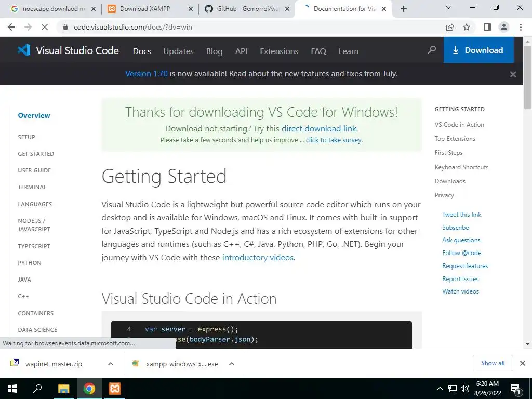Close the Documentation for Visual Studio tab
Screen dimensions: 532x399
click(x=384, y=9)
